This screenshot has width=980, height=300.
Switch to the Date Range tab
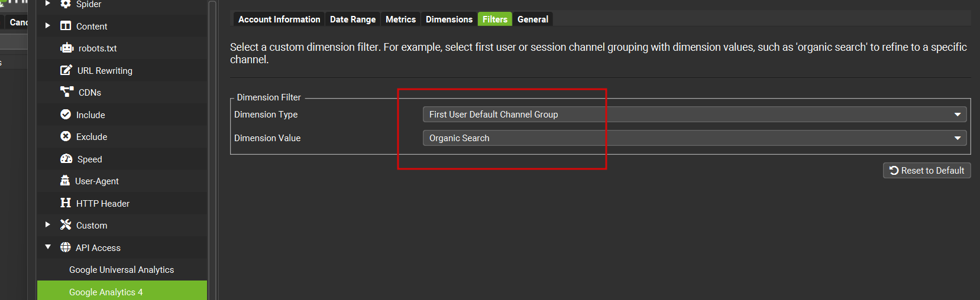pyautogui.click(x=352, y=19)
